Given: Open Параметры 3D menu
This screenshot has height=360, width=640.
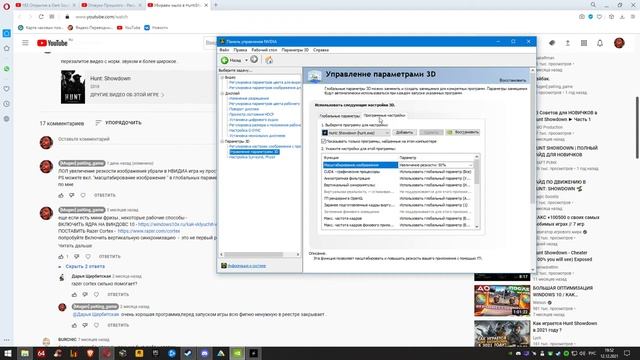Looking at the screenshot, I should pyautogui.click(x=295, y=50).
